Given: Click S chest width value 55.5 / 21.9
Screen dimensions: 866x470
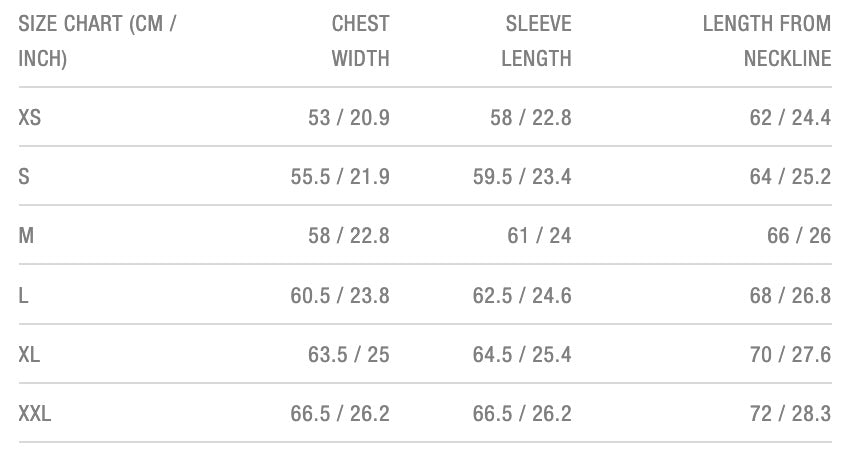Looking at the screenshot, I should click(340, 177).
